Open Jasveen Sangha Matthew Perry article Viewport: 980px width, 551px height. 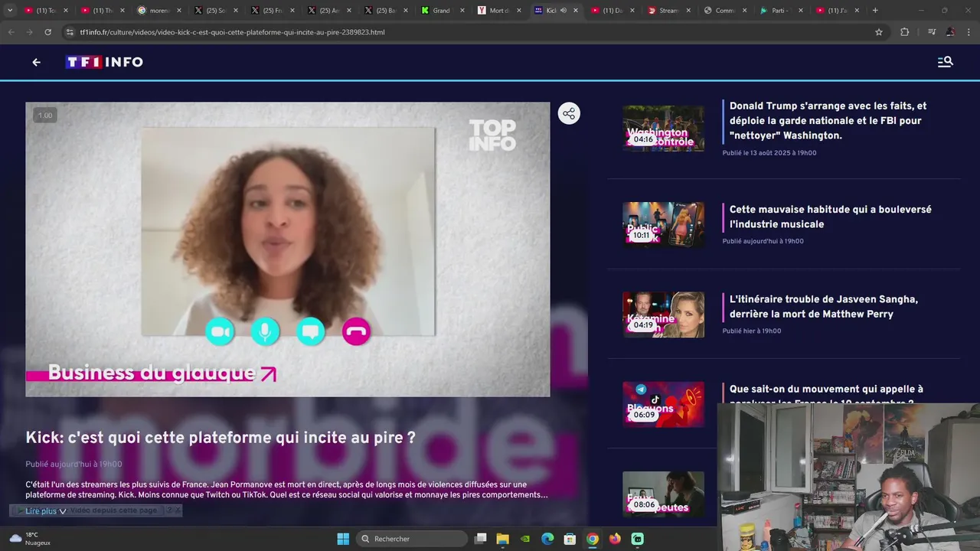pos(823,306)
